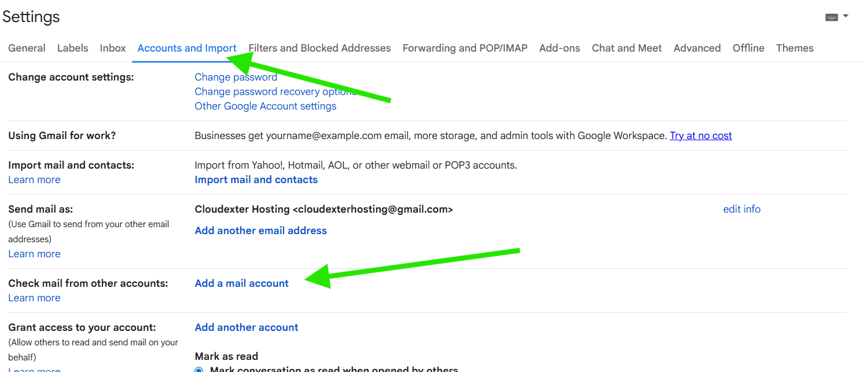Expand the input tools dropdown arrow

pyautogui.click(x=846, y=16)
